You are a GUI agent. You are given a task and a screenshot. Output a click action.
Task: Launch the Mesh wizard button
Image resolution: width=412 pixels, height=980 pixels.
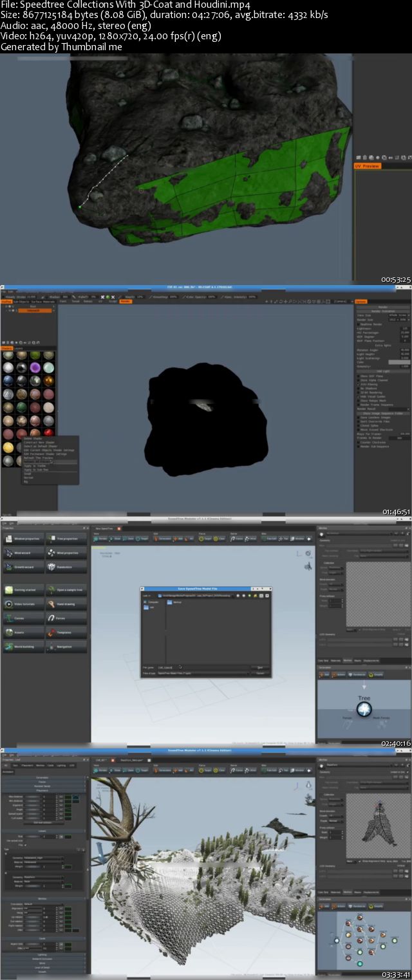[23, 553]
